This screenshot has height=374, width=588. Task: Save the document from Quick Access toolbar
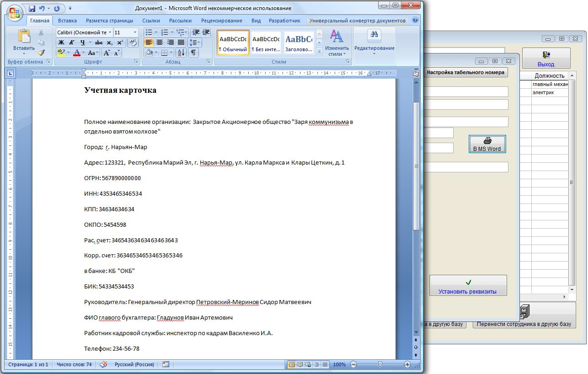(32, 8)
